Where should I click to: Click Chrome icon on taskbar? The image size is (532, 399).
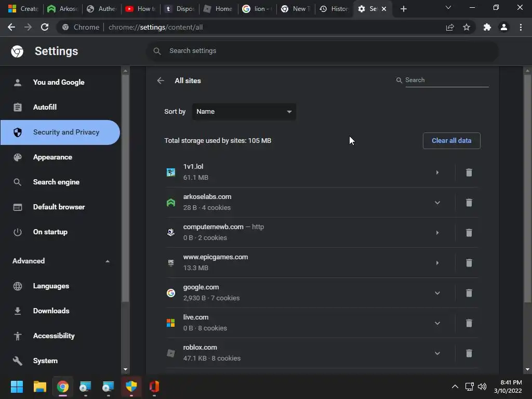(63, 387)
